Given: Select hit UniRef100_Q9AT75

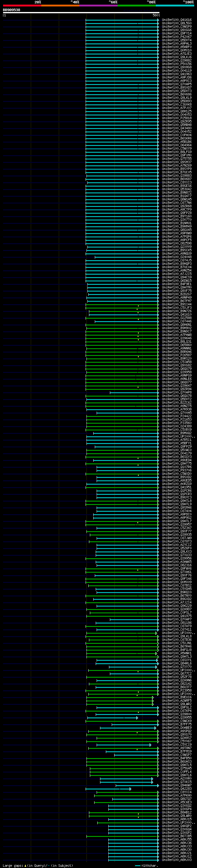Looking at the screenshot, I should [177, 463].
